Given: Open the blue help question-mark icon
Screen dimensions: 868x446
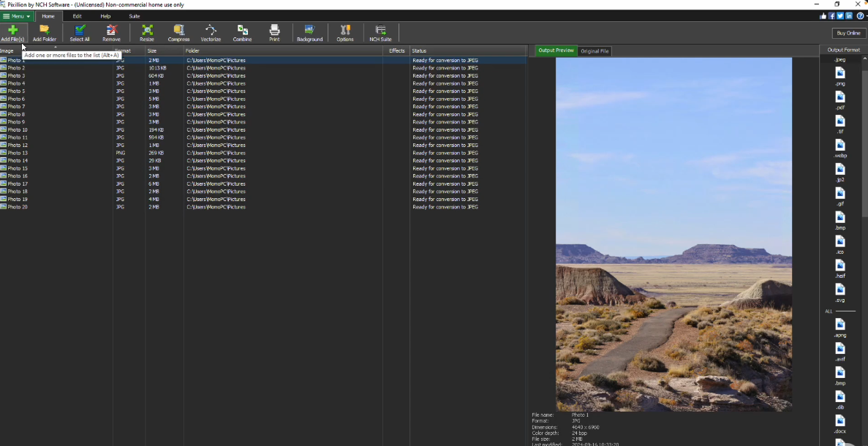Looking at the screenshot, I should pos(860,16).
